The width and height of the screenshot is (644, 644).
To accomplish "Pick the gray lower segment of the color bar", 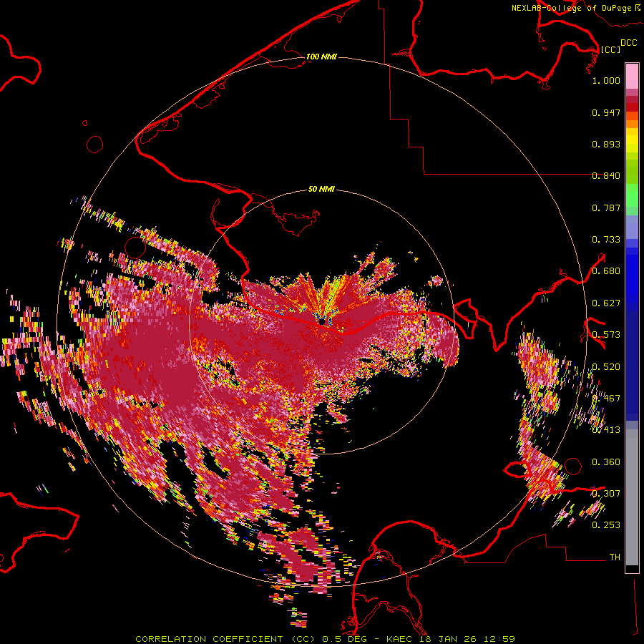I will tap(632, 501).
